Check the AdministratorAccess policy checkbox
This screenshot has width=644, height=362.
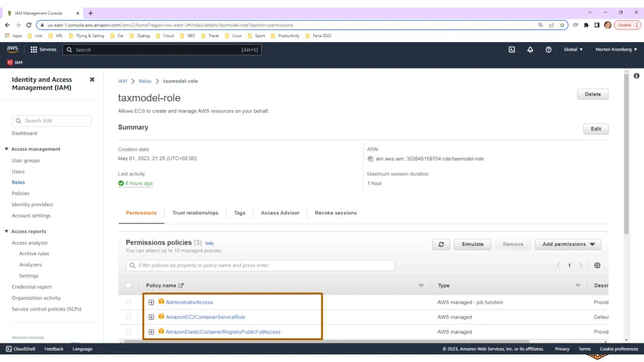(x=128, y=302)
